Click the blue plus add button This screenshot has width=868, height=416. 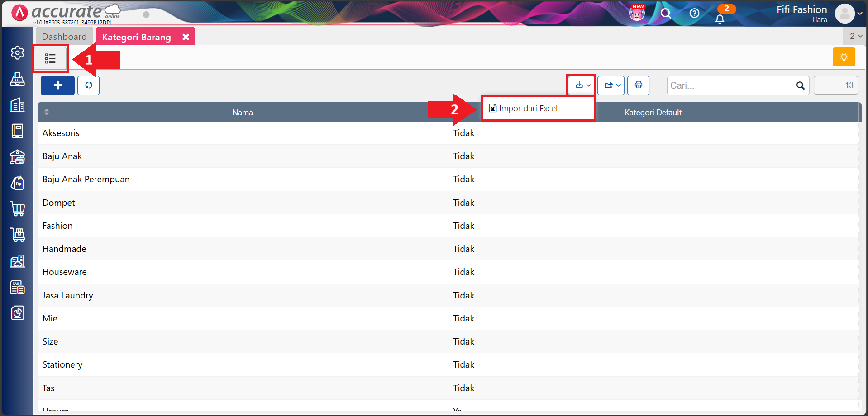[x=57, y=85]
